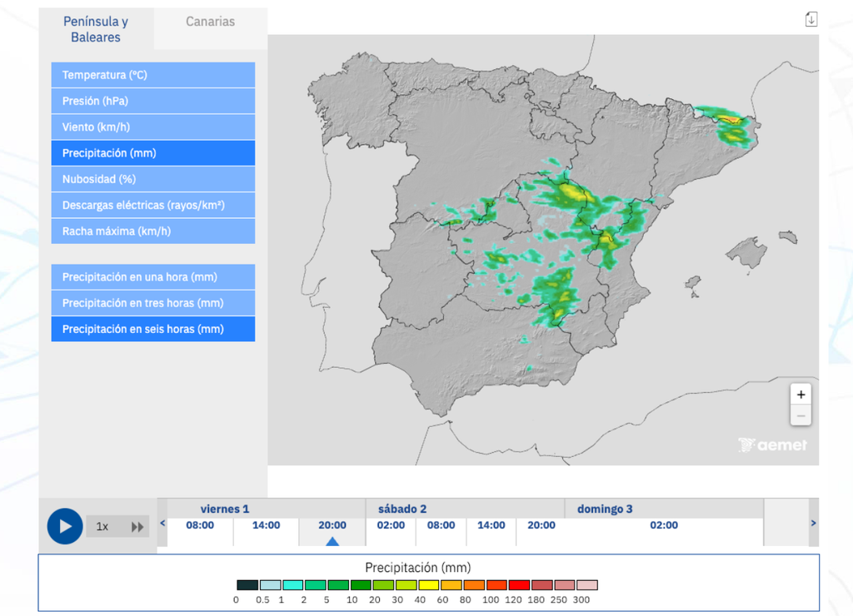
Task: Select sábado 14:00 on the timeline
Action: [x=491, y=525]
